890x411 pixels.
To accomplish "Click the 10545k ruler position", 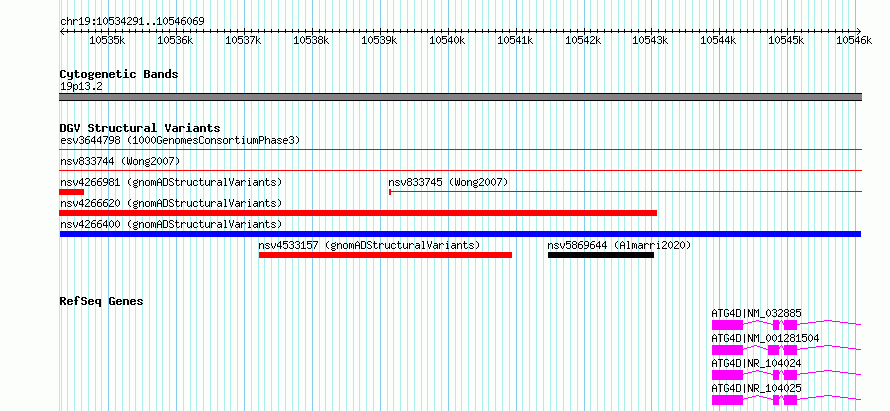I will point(787,40).
